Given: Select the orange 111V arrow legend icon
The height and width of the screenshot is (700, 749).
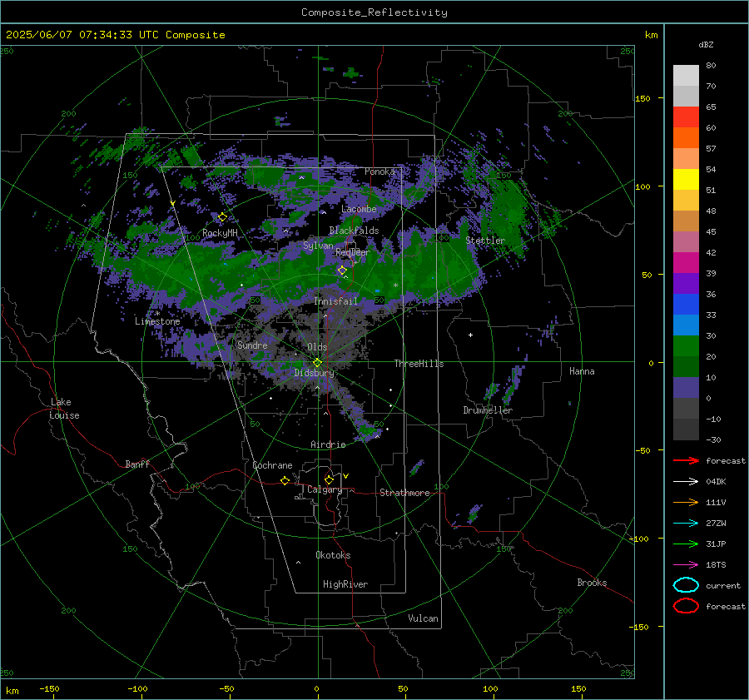Looking at the screenshot, I should point(686,502).
